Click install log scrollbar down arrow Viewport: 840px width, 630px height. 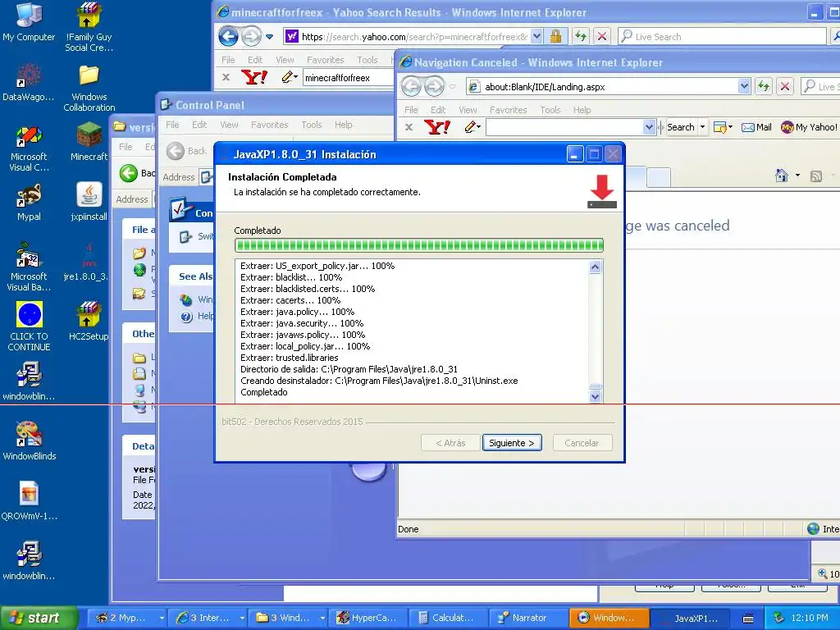[595, 396]
